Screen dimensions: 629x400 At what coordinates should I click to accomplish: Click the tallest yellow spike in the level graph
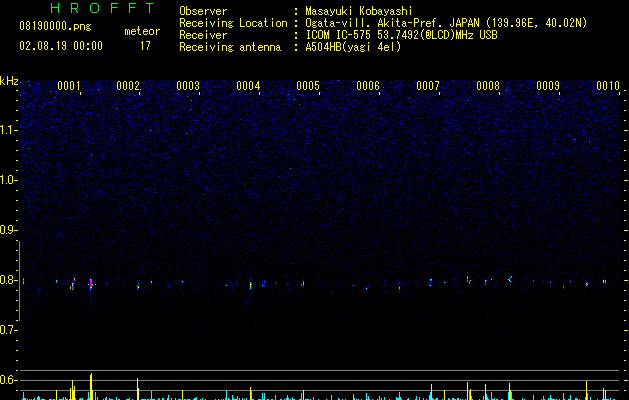(91, 386)
